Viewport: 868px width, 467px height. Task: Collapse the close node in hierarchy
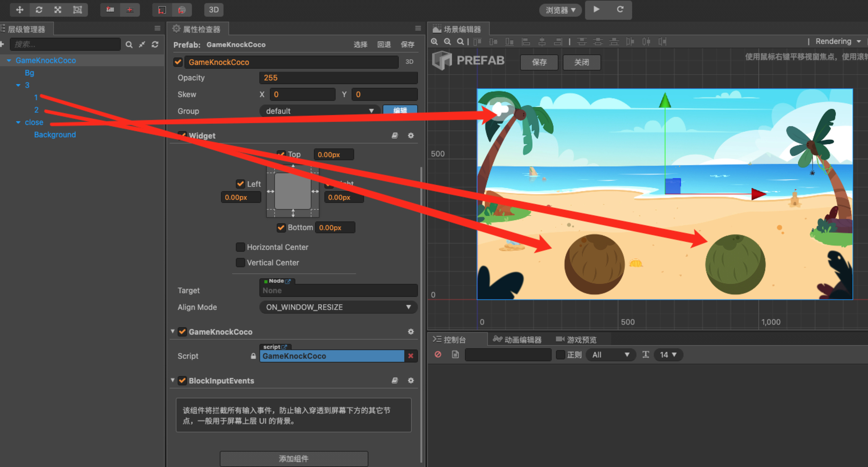click(18, 122)
